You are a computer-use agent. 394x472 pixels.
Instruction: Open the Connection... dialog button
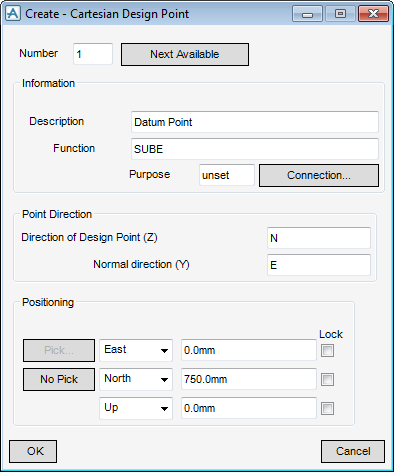pyautogui.click(x=319, y=175)
